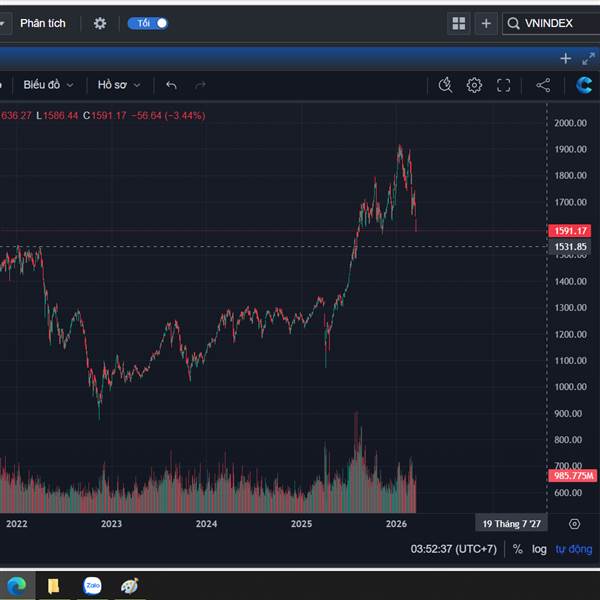
Task: Undo last chart action
Action: point(171,85)
